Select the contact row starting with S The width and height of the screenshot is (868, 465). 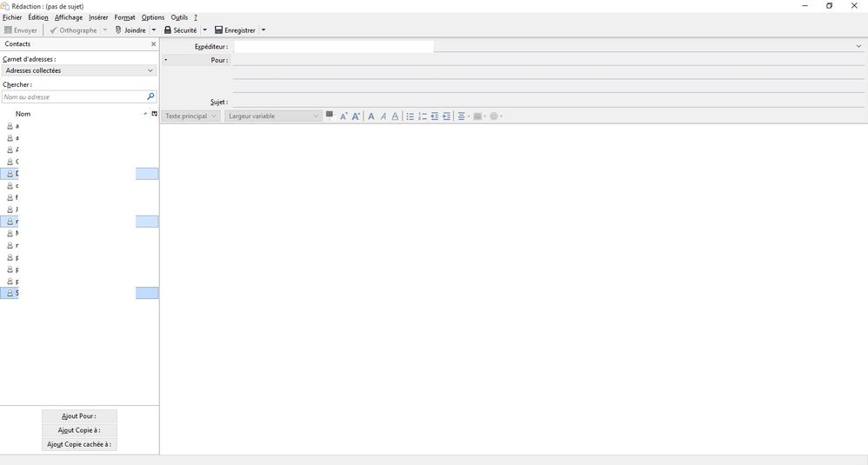tap(79, 293)
